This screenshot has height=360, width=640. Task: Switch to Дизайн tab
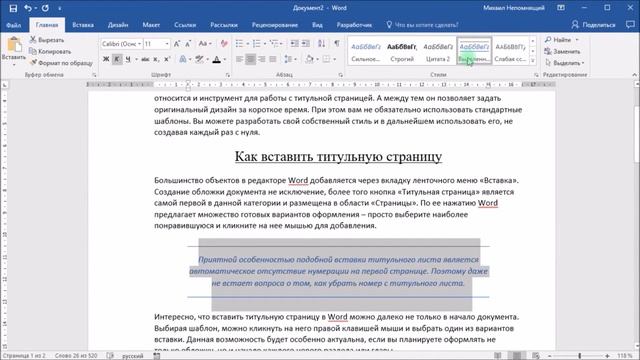coord(118,25)
